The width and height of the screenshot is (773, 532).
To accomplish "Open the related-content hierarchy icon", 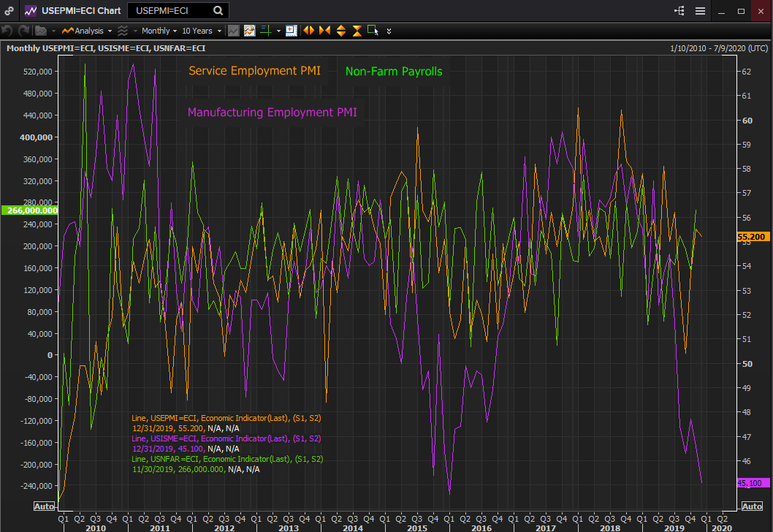I will [679, 11].
